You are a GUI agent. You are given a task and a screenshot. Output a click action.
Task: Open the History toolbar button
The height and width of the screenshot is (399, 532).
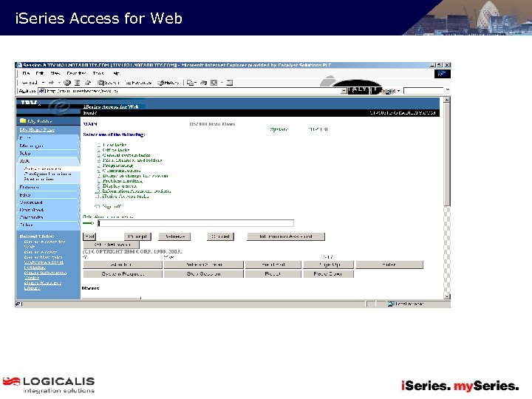coord(168,83)
